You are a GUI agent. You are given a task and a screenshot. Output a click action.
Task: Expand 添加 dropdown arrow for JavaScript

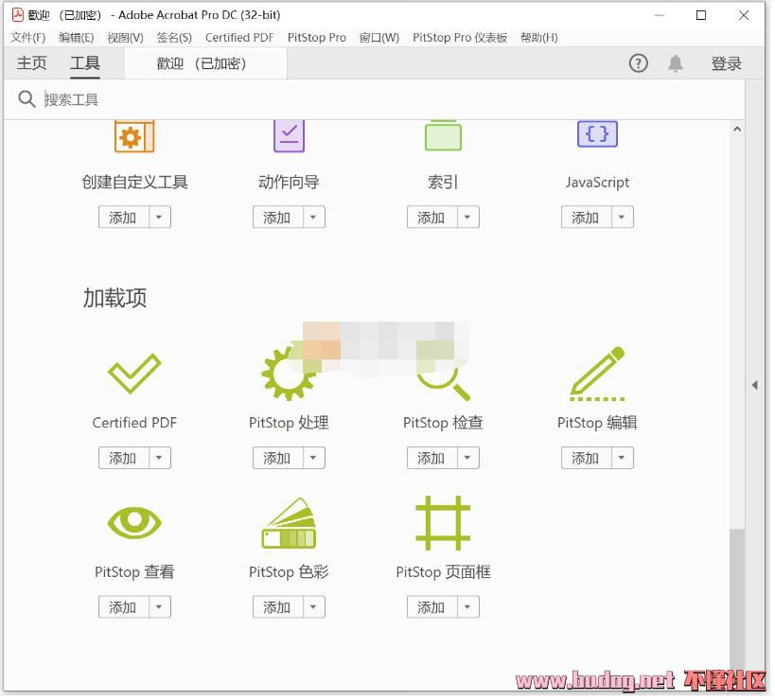[622, 217]
